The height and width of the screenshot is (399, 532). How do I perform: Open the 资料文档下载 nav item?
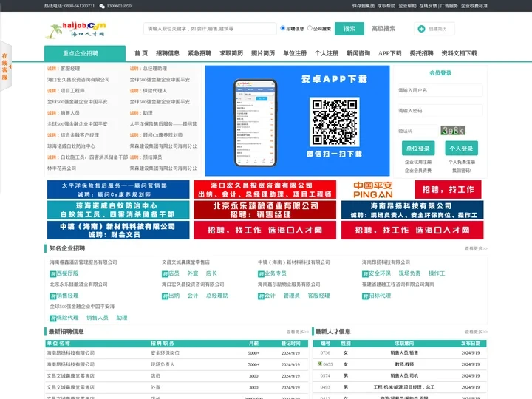tap(459, 53)
